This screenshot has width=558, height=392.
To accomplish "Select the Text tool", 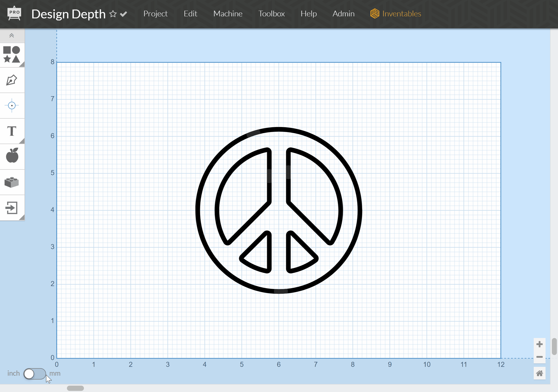I will 11,131.
